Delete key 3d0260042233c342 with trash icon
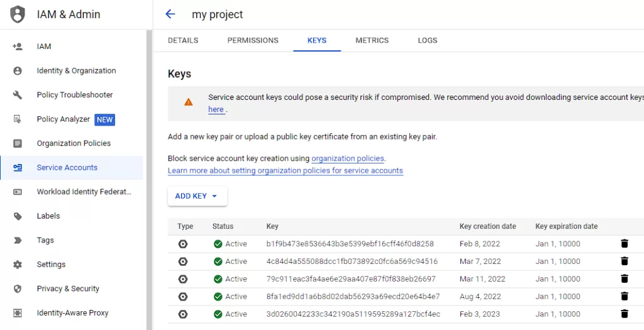644x330 pixels. (625, 314)
